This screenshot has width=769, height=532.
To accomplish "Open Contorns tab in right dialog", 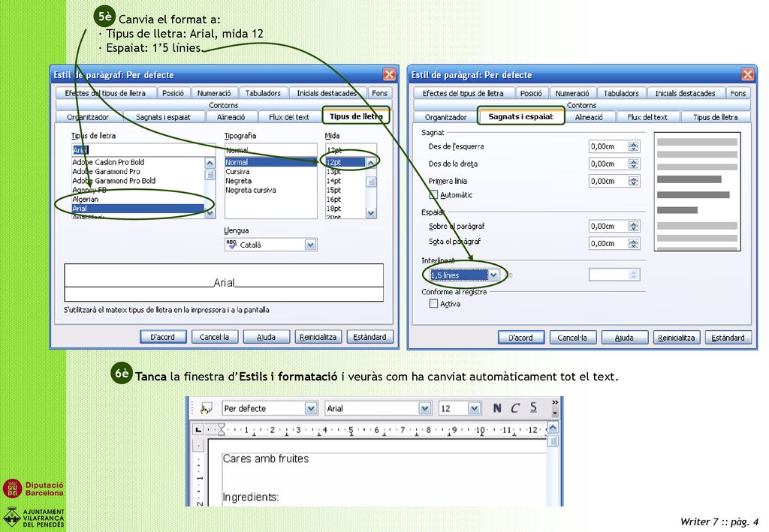I will click(582, 105).
